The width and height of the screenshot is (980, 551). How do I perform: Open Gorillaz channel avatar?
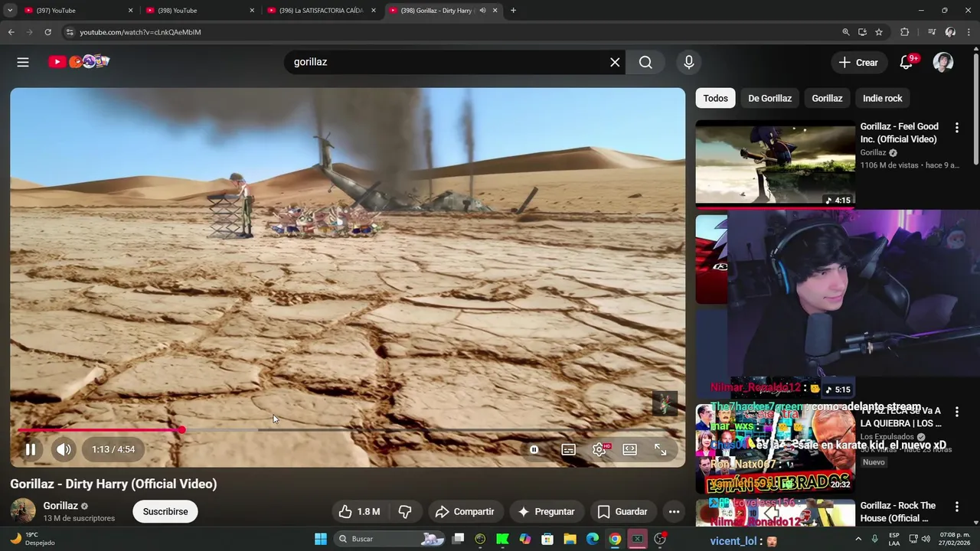click(x=23, y=511)
